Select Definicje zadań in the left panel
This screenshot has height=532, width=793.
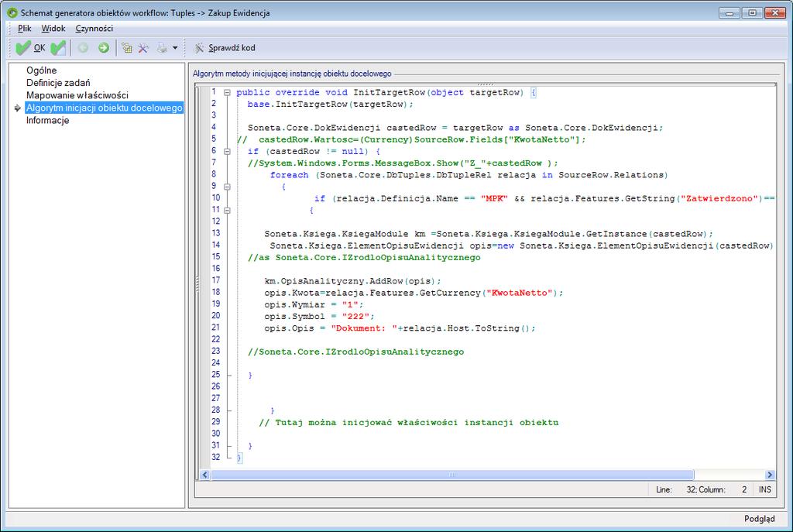[x=58, y=83]
